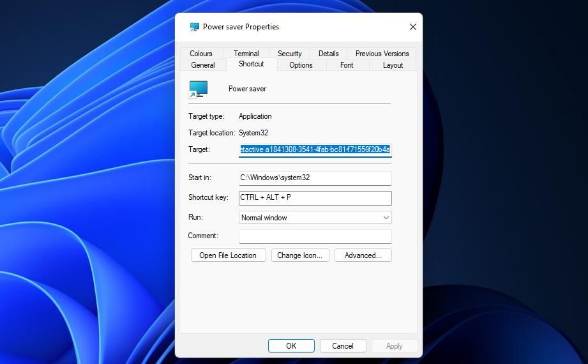This screenshot has height=364, width=588.
Task: Open the Details tab
Action: tap(329, 54)
